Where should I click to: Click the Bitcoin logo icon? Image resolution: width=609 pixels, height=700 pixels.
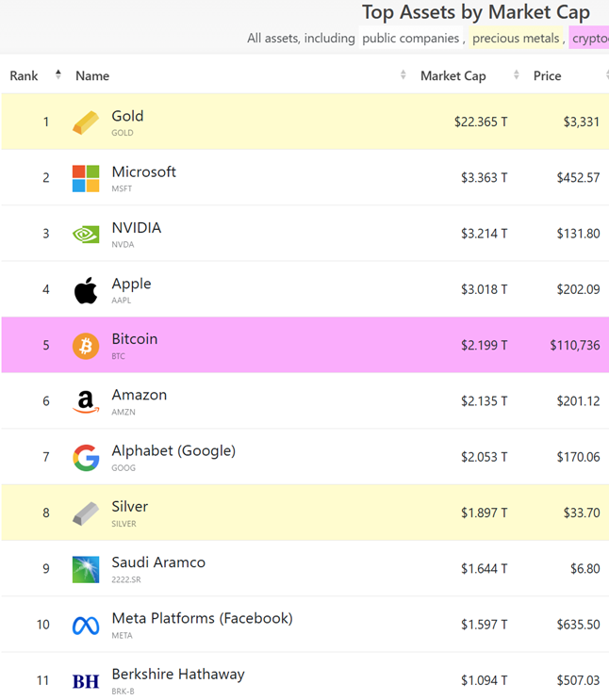coord(86,346)
